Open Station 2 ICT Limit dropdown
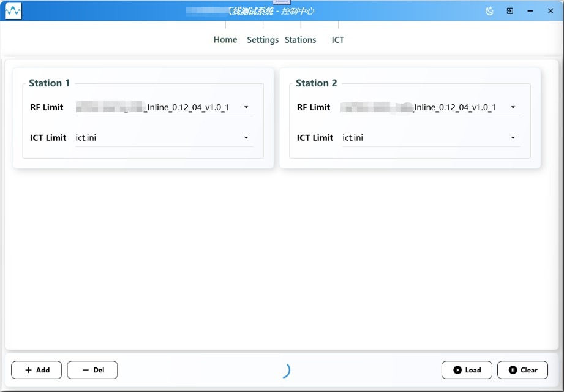 (513, 138)
